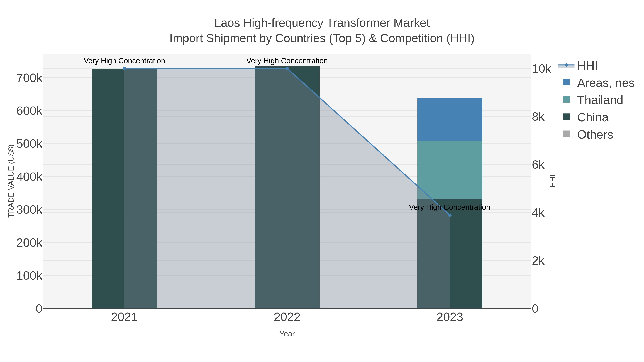The height and width of the screenshot is (362, 644).
Task: Click Very High Concentration label near 2023
Action: pos(450,207)
